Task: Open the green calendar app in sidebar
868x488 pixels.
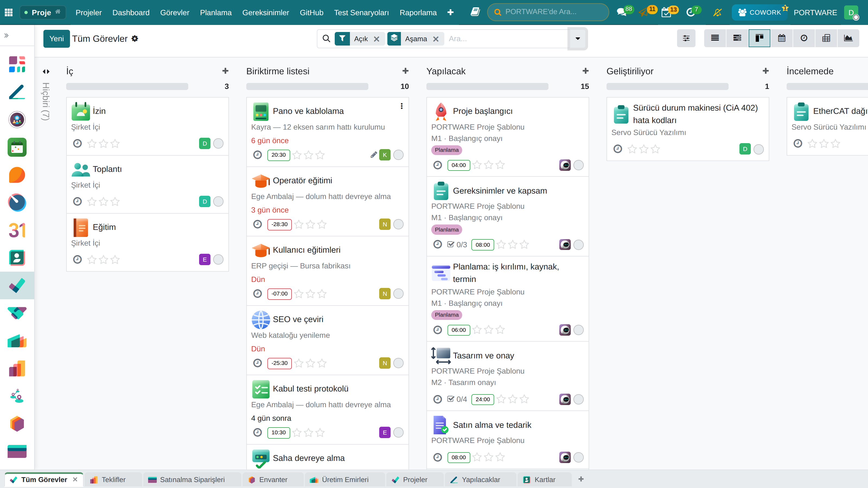Action: tap(17, 147)
